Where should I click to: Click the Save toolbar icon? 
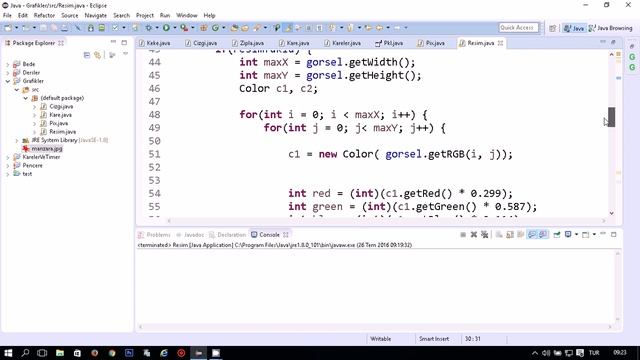(43, 28)
